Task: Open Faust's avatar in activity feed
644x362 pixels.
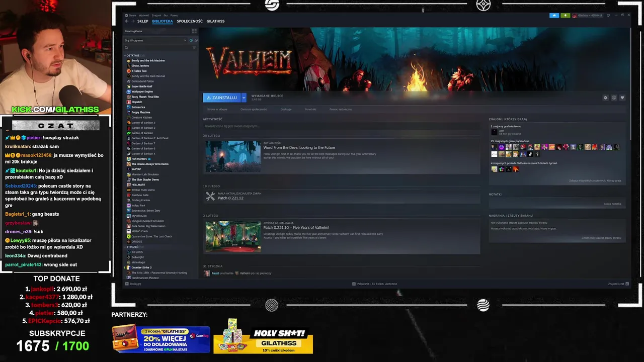Action: (207, 273)
